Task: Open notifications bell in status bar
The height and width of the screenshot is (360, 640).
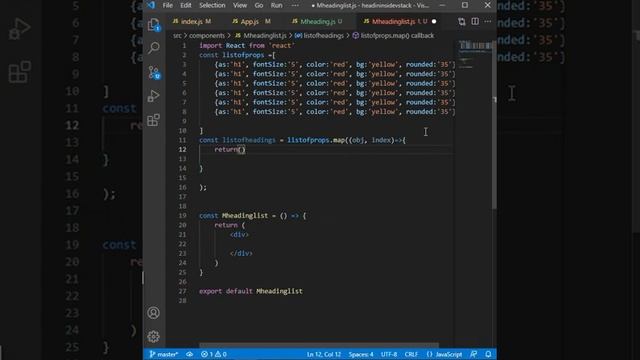Action: pos(488,354)
